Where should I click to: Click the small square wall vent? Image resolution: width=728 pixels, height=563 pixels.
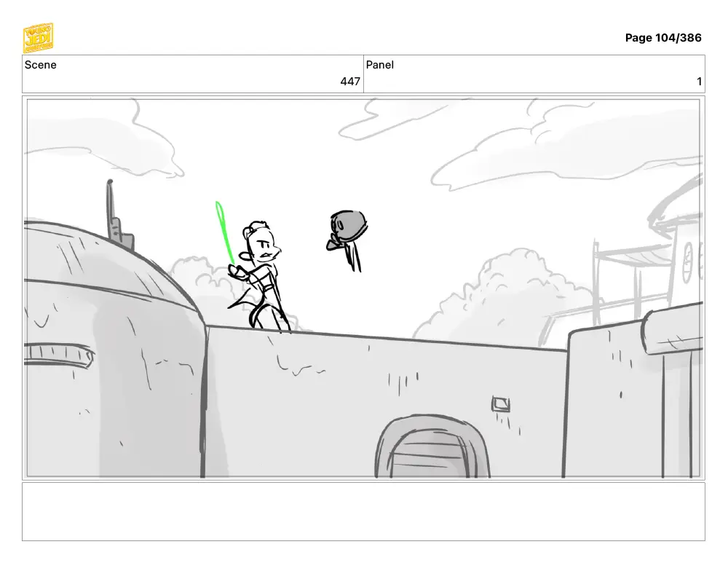(501, 404)
